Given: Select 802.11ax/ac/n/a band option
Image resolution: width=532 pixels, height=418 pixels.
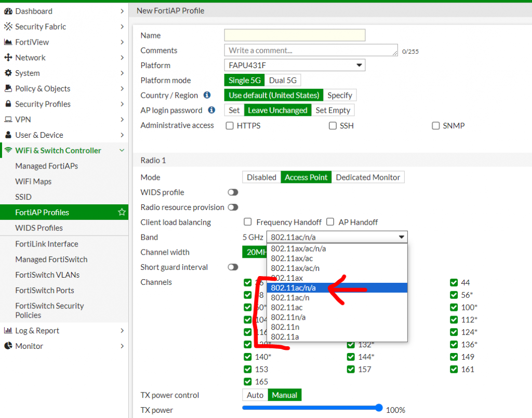Looking at the screenshot, I should 337,249.
